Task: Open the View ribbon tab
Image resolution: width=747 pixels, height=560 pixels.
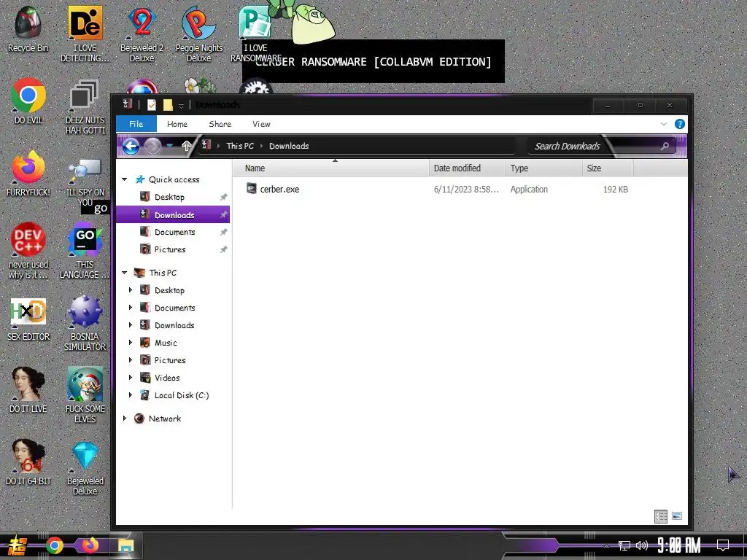Action: pos(261,124)
